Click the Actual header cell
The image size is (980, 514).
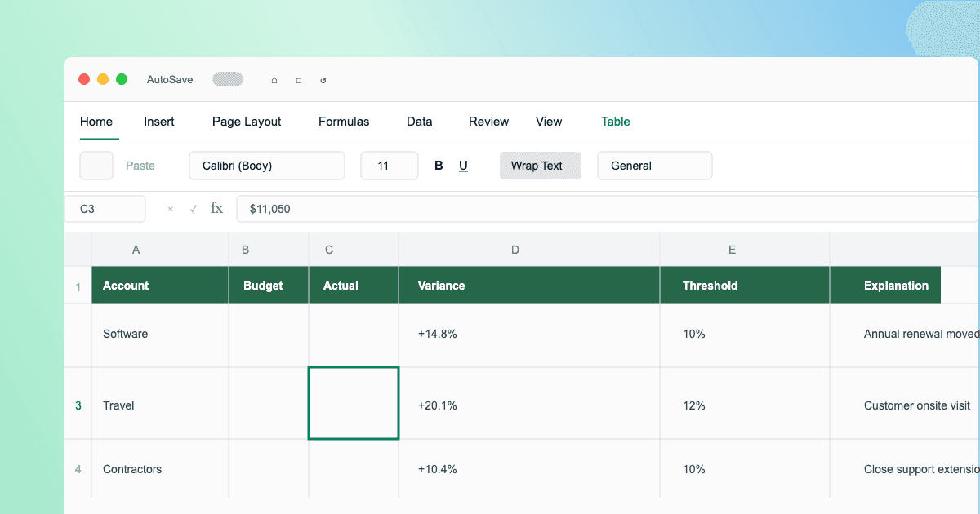354,286
